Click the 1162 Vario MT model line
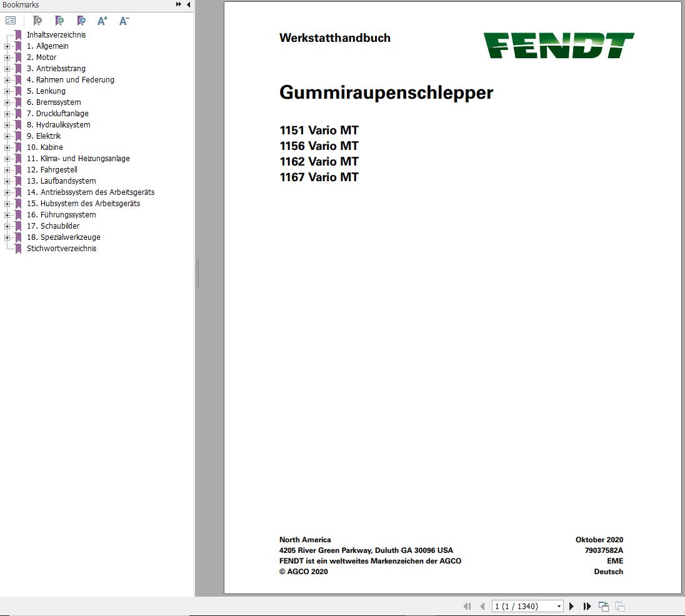This screenshot has width=685, height=616. pyautogui.click(x=319, y=162)
